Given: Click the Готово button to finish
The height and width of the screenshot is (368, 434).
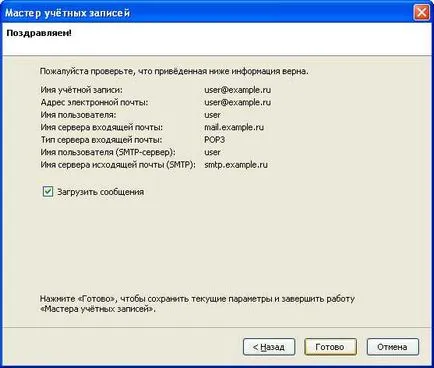Looking at the screenshot, I should (330, 347).
